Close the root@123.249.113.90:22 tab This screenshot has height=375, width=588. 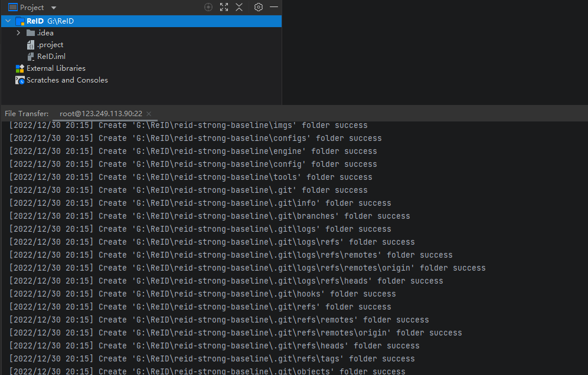click(x=149, y=114)
